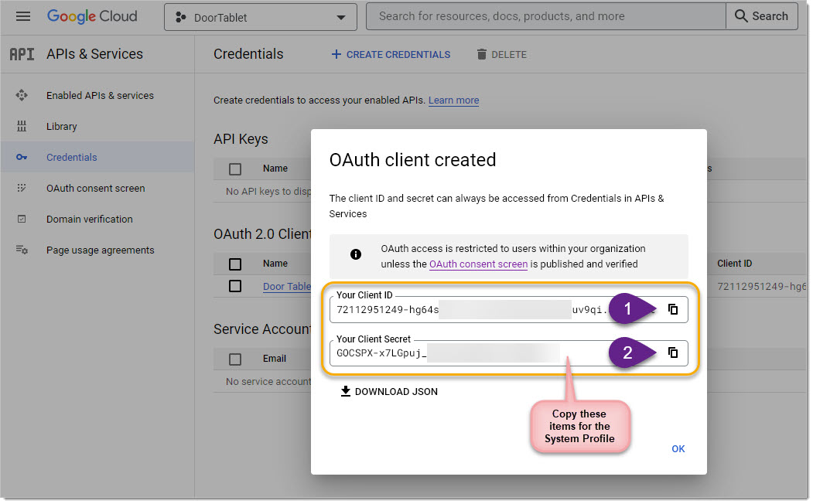Click the Name header in API Keys table

click(275, 169)
